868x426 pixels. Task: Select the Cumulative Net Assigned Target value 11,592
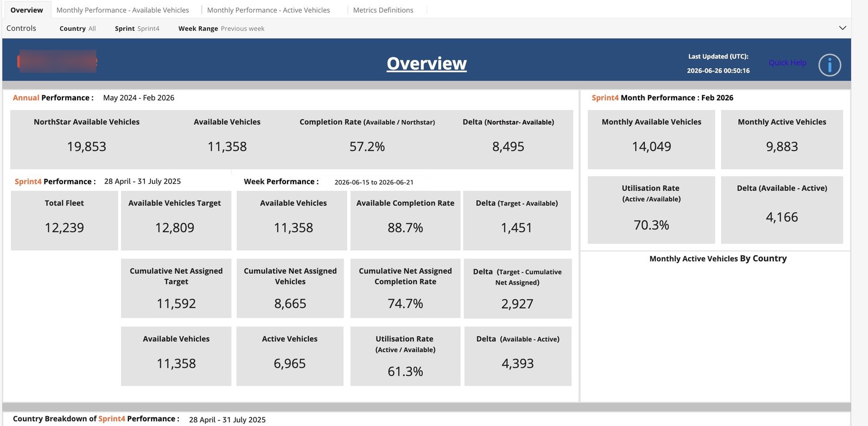176,304
